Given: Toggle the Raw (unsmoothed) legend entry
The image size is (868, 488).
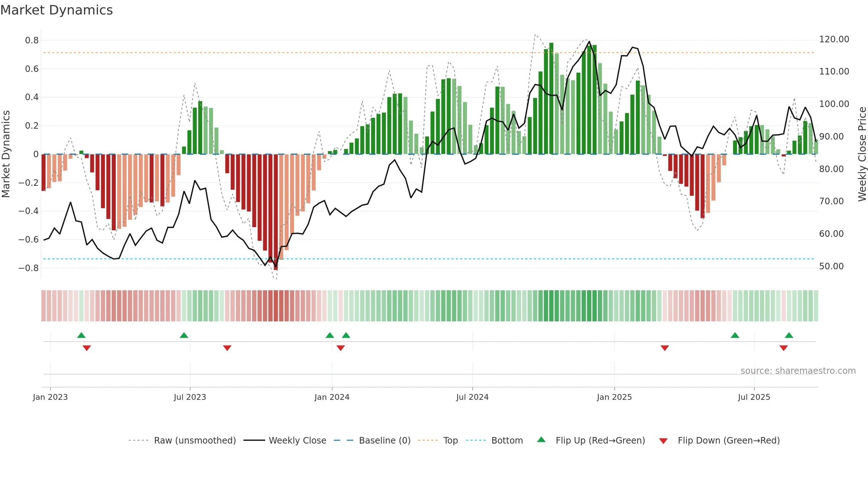Looking at the screenshot, I should click(x=182, y=440).
